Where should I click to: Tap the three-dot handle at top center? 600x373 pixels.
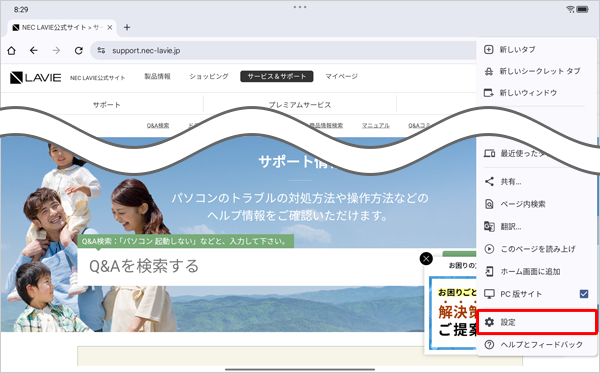coord(300,7)
